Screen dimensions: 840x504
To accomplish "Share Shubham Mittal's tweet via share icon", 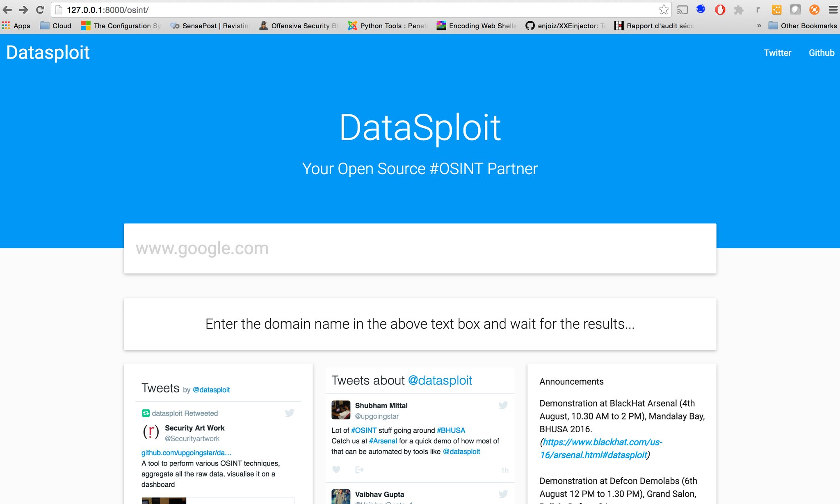I will coord(359,470).
